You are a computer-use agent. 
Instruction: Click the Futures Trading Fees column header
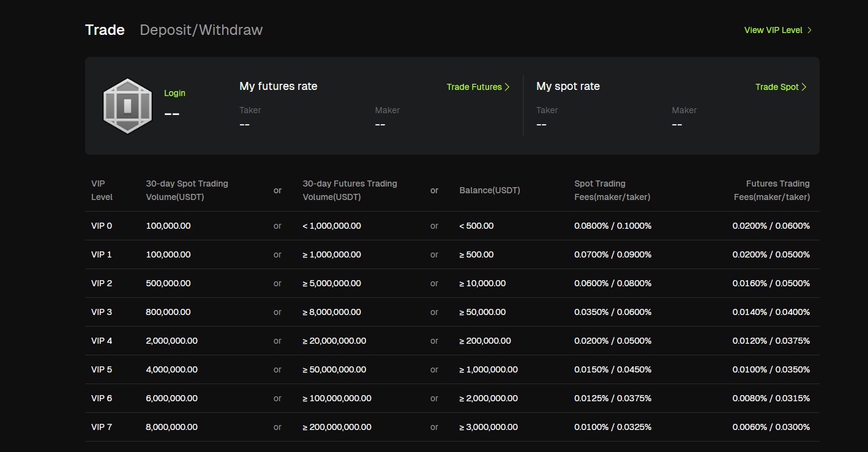pyautogui.click(x=771, y=190)
